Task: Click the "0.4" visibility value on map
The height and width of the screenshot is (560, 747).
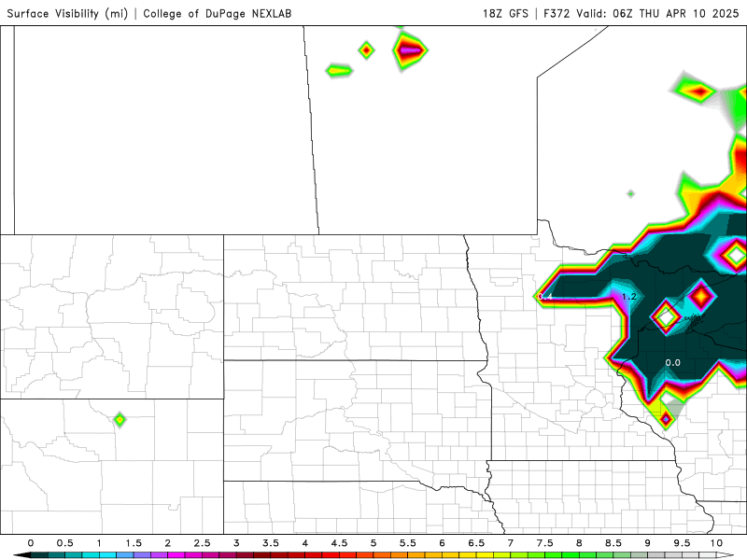Action: (545, 296)
